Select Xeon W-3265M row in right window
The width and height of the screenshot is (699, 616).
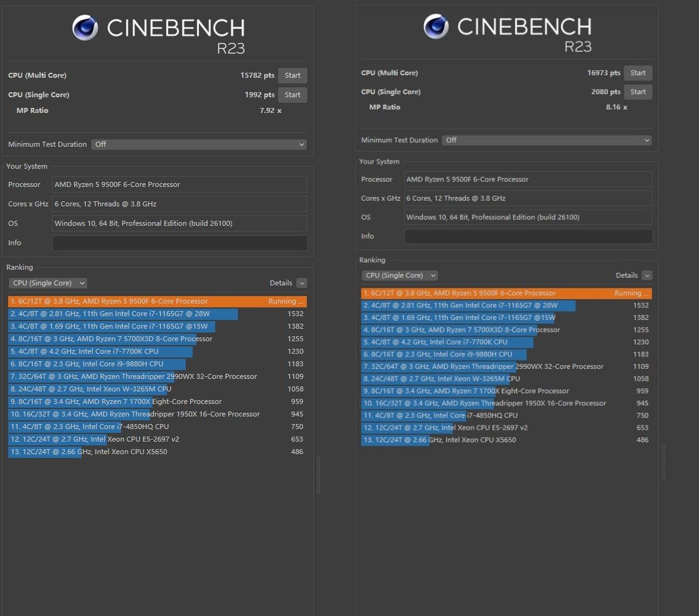[x=506, y=379]
